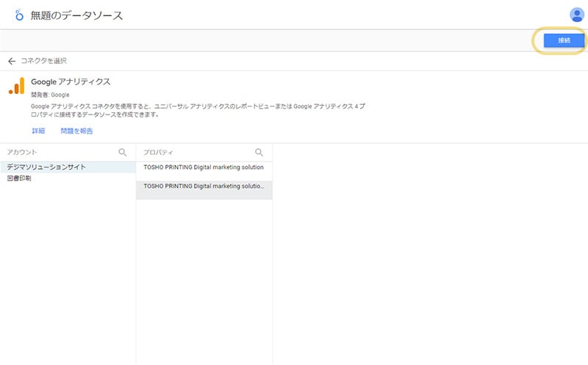Search properties with the プロパティ magnifier icon
588x365 pixels.
[x=259, y=152]
